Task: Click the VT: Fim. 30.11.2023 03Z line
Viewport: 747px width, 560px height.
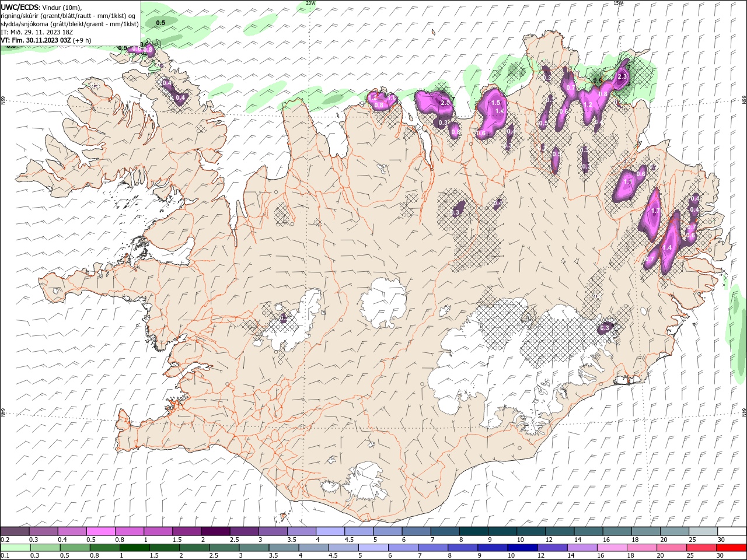Action: 46,40
